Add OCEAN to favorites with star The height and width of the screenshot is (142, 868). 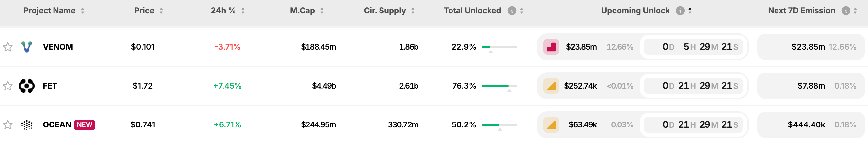8,125
